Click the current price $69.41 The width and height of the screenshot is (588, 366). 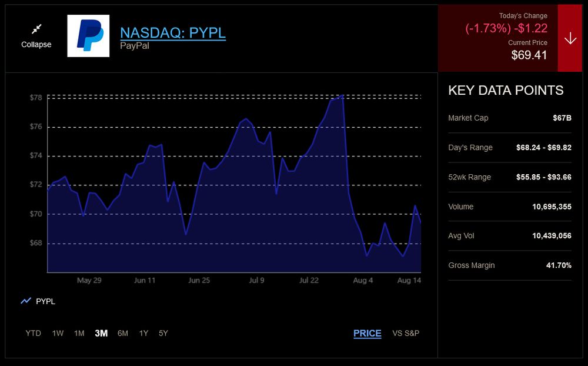point(529,55)
